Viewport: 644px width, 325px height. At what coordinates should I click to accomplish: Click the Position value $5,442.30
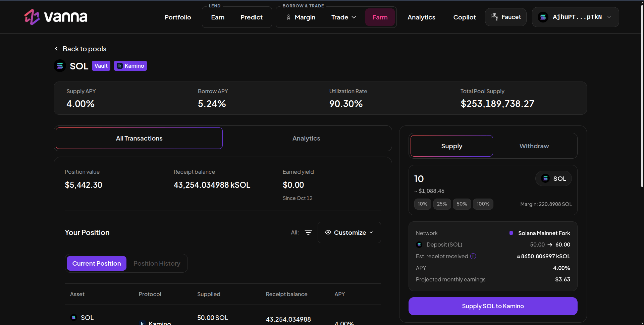click(84, 185)
